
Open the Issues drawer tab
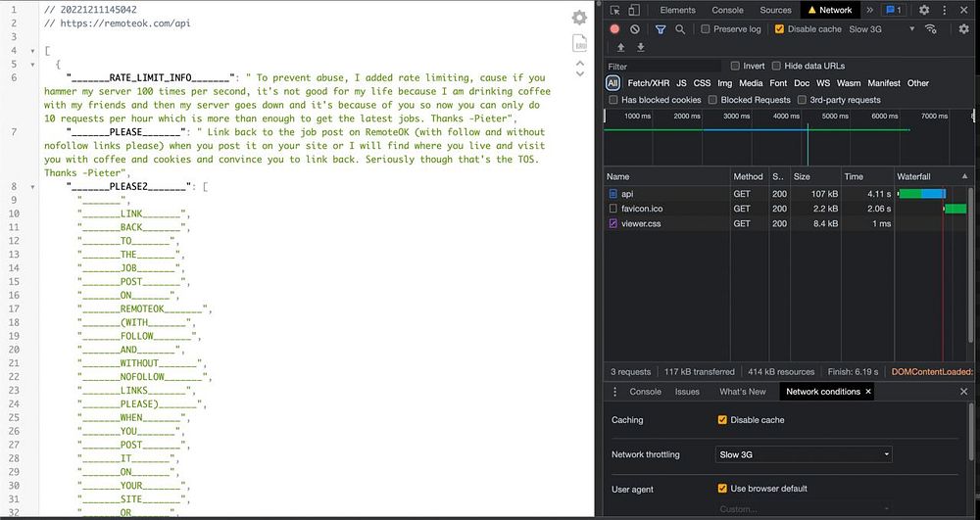(687, 392)
